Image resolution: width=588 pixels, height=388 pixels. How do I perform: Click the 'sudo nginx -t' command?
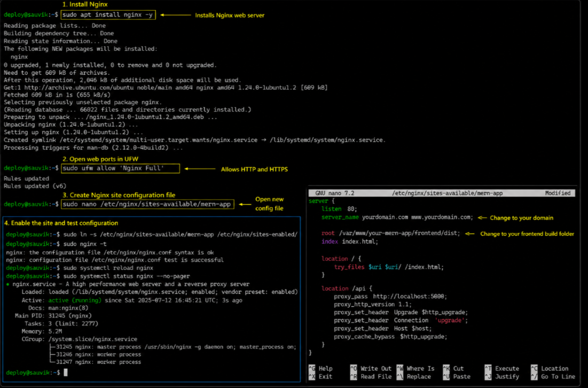pyautogui.click(x=85, y=244)
